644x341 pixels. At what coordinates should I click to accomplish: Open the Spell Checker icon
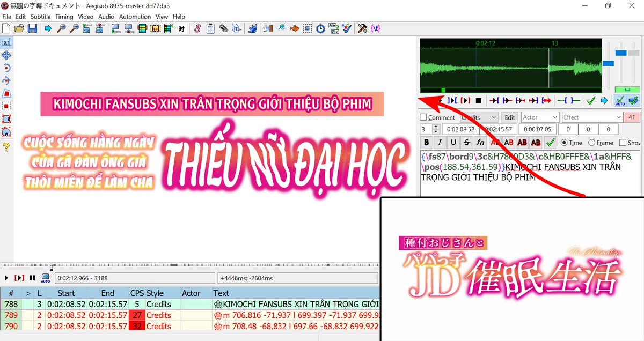tap(347, 28)
